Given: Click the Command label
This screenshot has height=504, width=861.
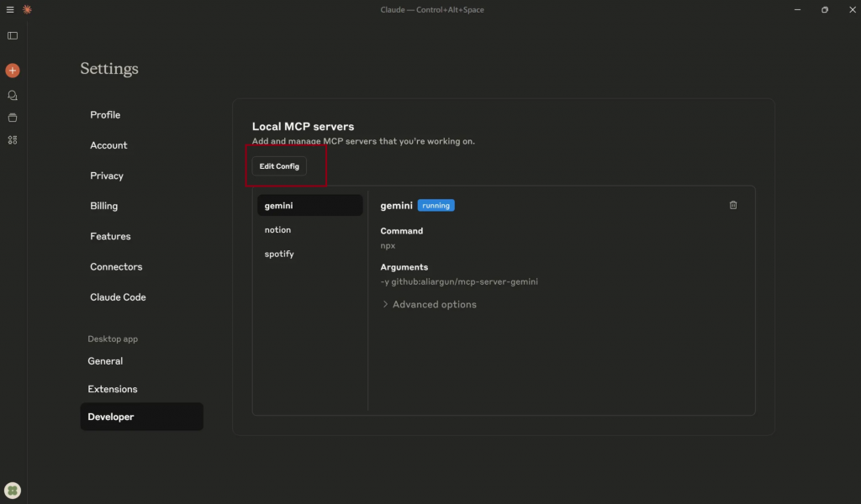Looking at the screenshot, I should [401, 232].
